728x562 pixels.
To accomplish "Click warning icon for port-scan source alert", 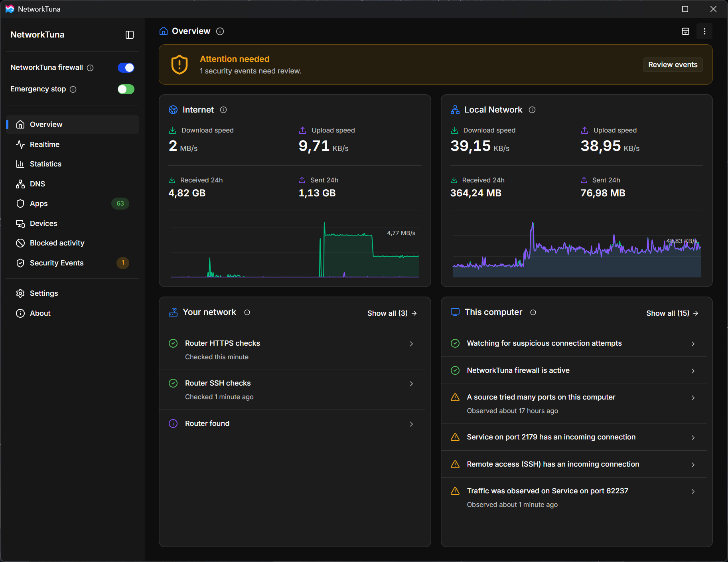I will click(x=455, y=398).
